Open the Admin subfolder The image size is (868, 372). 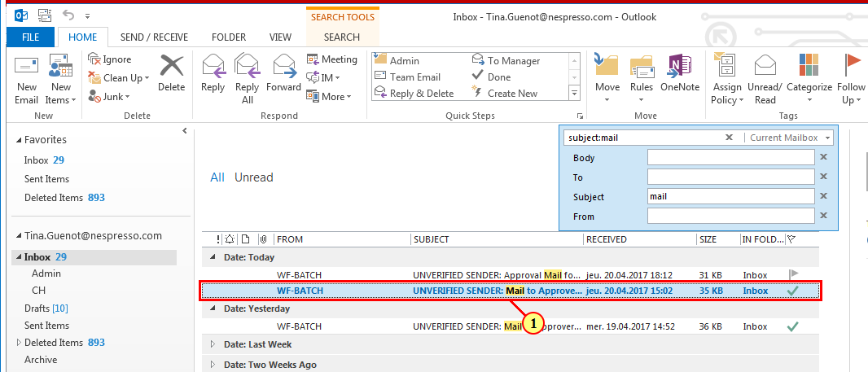[x=46, y=274]
